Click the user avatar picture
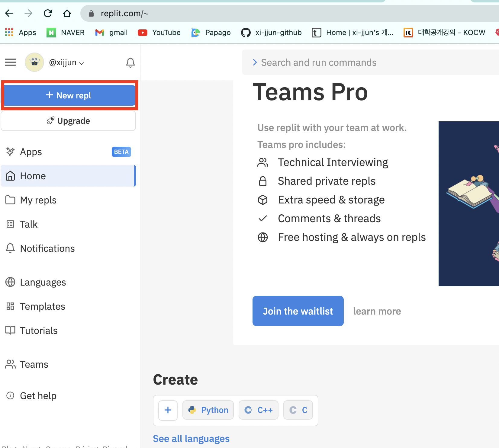This screenshot has width=499, height=448. pyautogui.click(x=34, y=62)
